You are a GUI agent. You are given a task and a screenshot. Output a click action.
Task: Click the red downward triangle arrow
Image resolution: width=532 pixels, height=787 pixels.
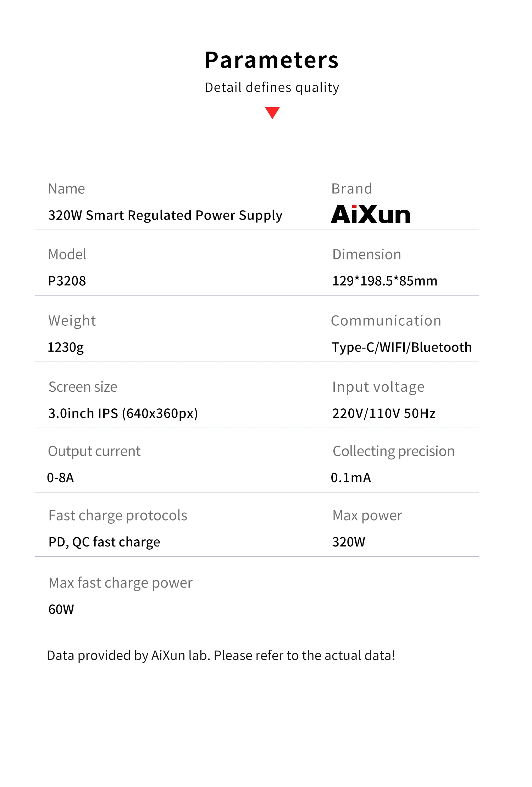coord(272,112)
